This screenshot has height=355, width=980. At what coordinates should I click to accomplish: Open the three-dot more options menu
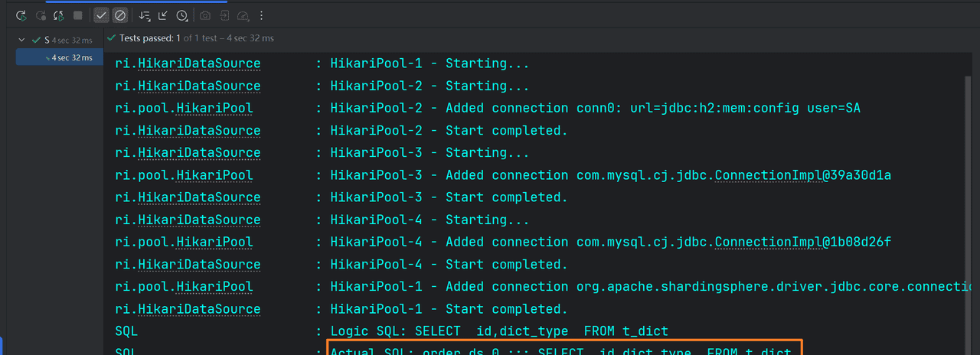(x=262, y=15)
